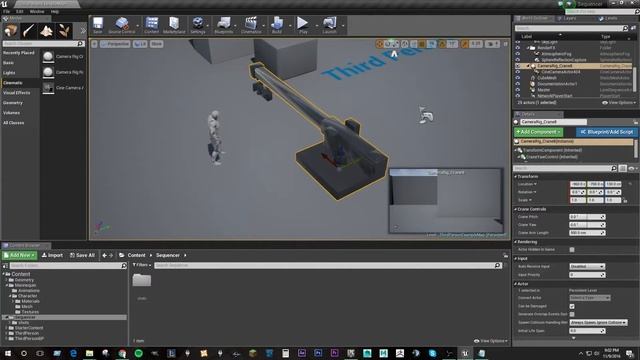Select Place mode icon in Modes panel
Screen dimensions: 640x360
11,31
